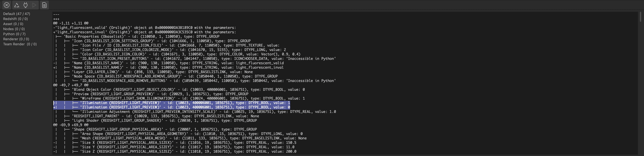Click the '@@ -49,7 +49,7 @@' hunk header
644x156 pixels.
[71, 85]
